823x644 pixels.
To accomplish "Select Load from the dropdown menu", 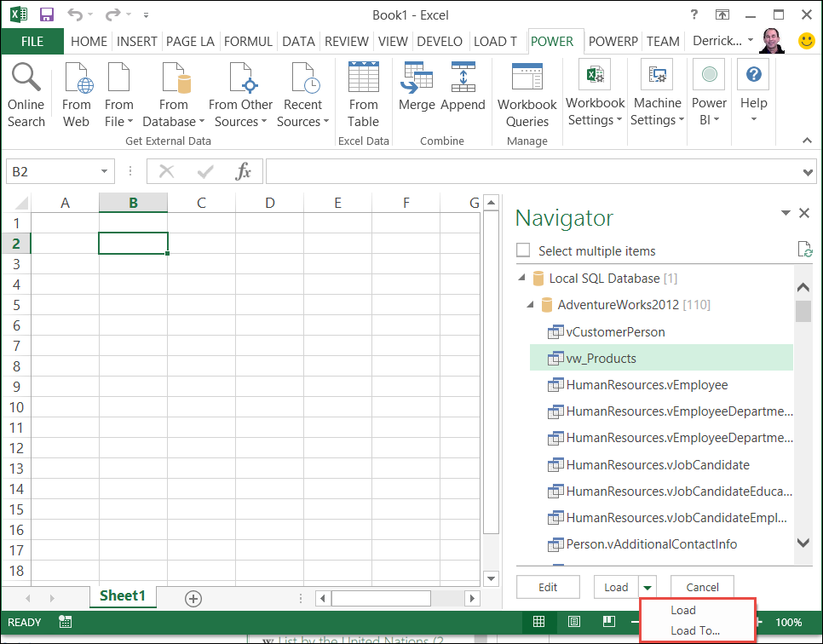I will tap(683, 610).
